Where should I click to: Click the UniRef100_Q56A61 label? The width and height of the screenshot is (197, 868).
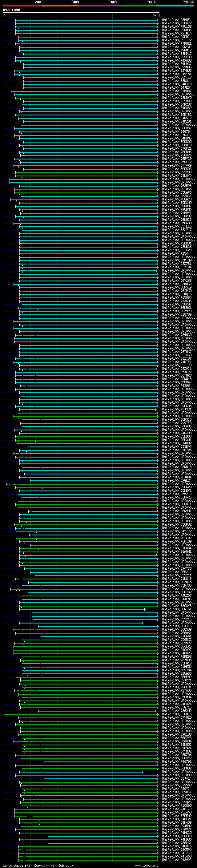coord(176,633)
